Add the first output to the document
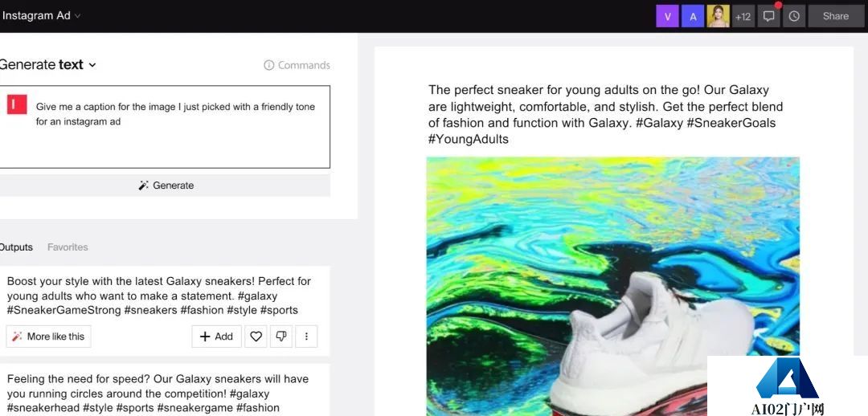Screen dimensions: 868x416 (x=216, y=336)
